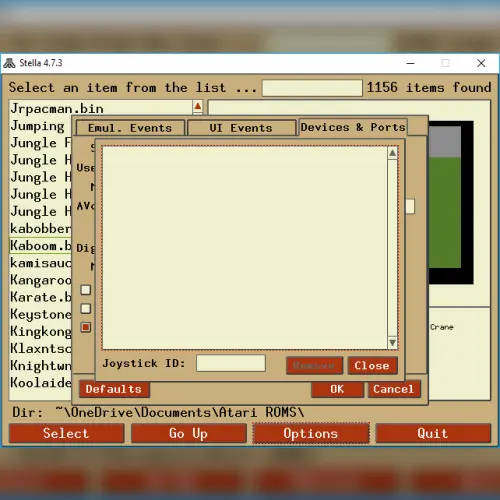Image resolution: width=500 pixels, height=500 pixels.
Task: Select the Kangaroo ROM entry
Action: (41, 280)
